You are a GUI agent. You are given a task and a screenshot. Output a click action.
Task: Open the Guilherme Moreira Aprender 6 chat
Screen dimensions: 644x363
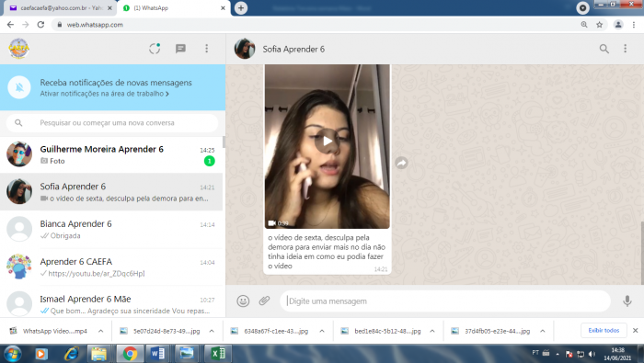(111, 154)
